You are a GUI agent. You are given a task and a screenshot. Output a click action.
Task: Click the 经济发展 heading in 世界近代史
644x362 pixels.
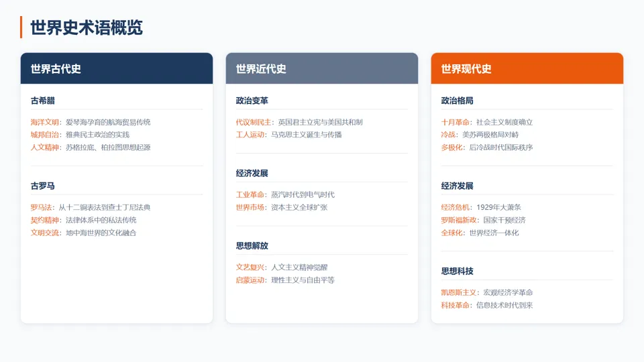[x=252, y=173]
